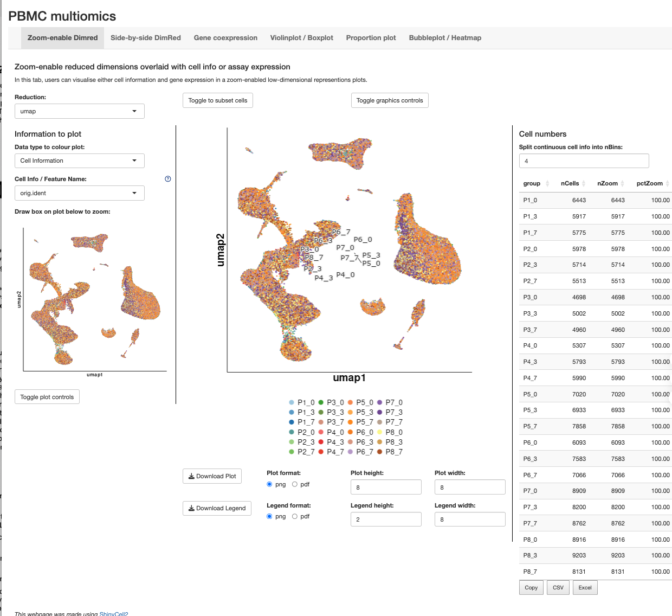Export table using the CSV button
This screenshot has height=616, width=672.
tap(558, 588)
